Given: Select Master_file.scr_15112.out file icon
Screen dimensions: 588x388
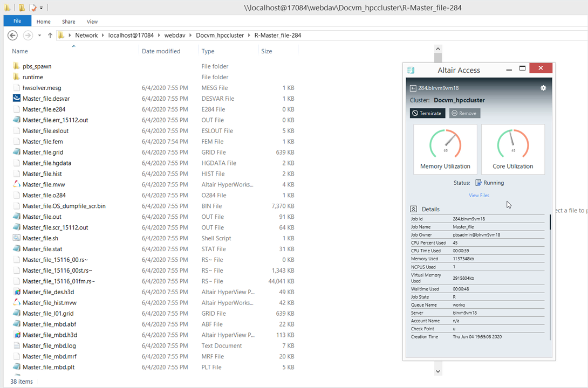Looking at the screenshot, I should click(17, 227).
